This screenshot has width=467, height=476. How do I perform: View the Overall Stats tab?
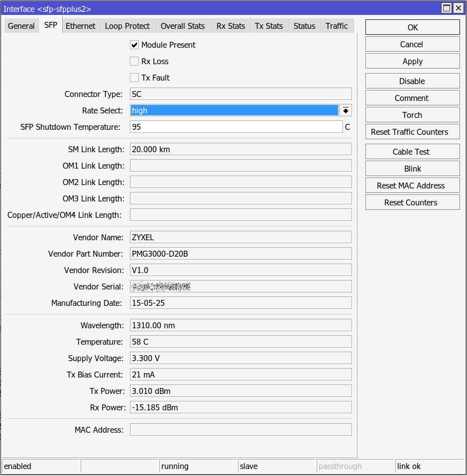tap(184, 26)
